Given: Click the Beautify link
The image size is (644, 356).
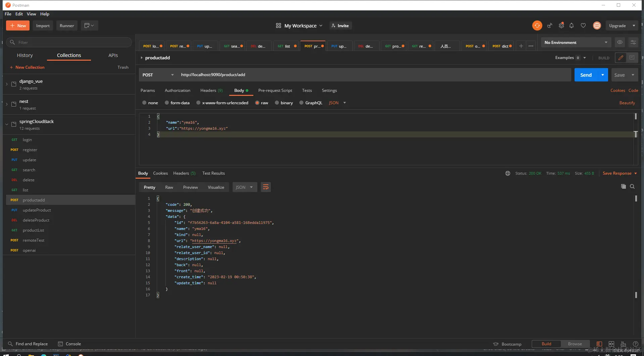Looking at the screenshot, I should pos(627,103).
